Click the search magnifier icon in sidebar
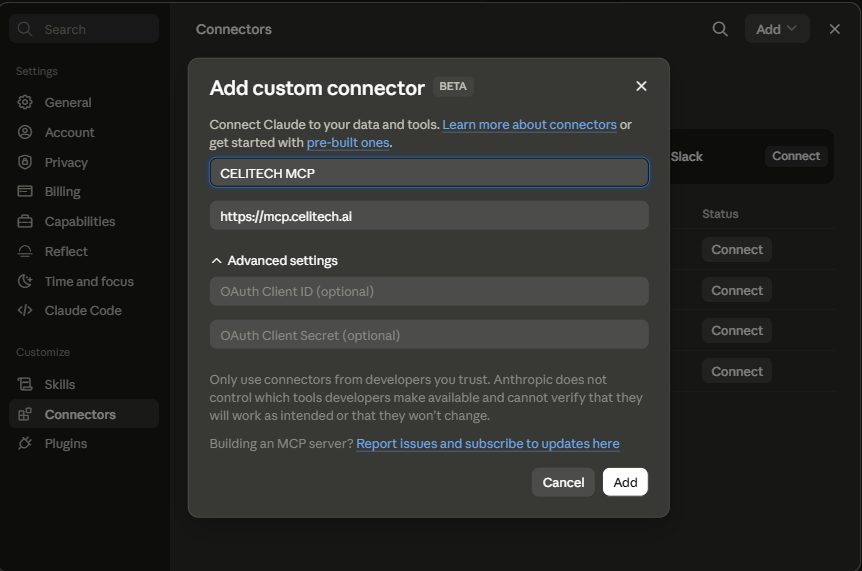The image size is (862, 571). (x=25, y=29)
